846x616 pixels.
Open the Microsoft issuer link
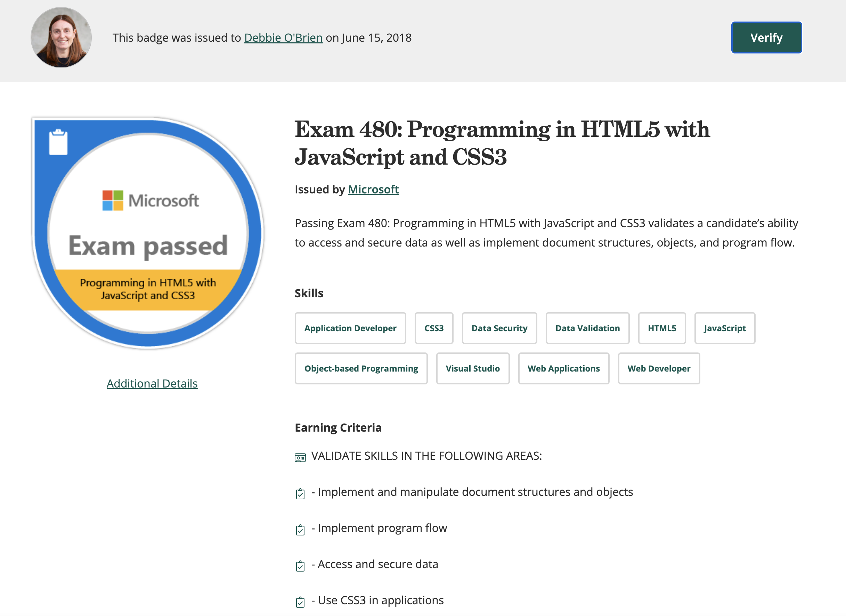(x=373, y=190)
